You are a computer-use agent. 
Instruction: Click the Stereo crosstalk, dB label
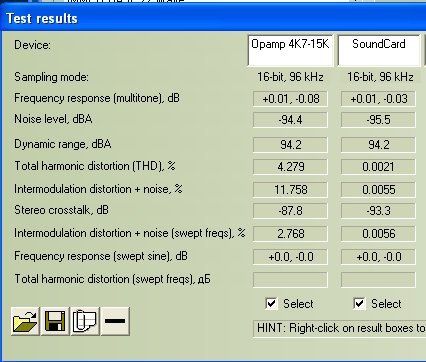[61, 210]
